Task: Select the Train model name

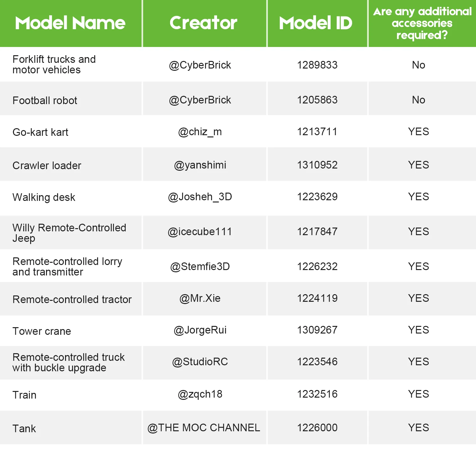Action: click(24, 395)
